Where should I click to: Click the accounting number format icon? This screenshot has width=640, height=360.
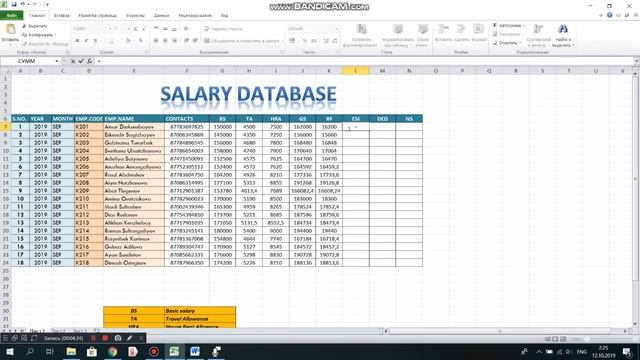pos(293,41)
